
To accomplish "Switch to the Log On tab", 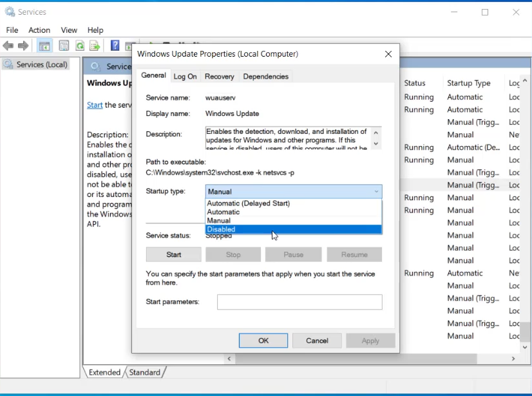I will click(x=185, y=77).
